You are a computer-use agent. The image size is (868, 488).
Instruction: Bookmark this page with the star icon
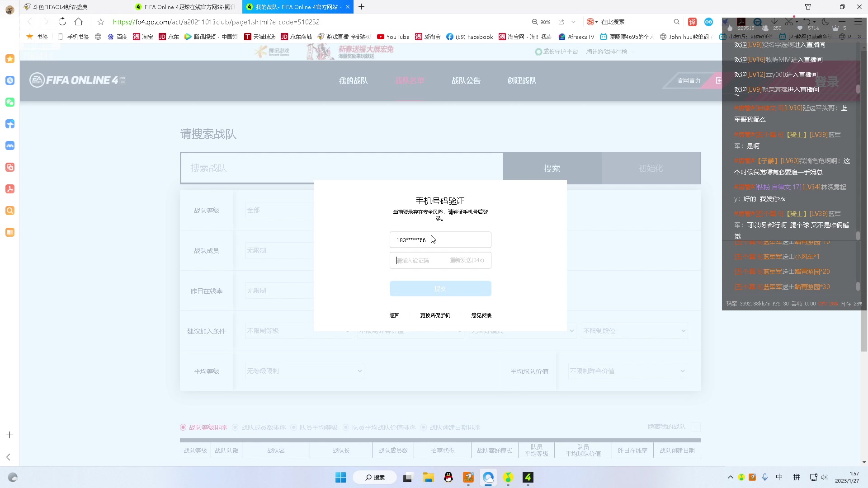(x=101, y=22)
